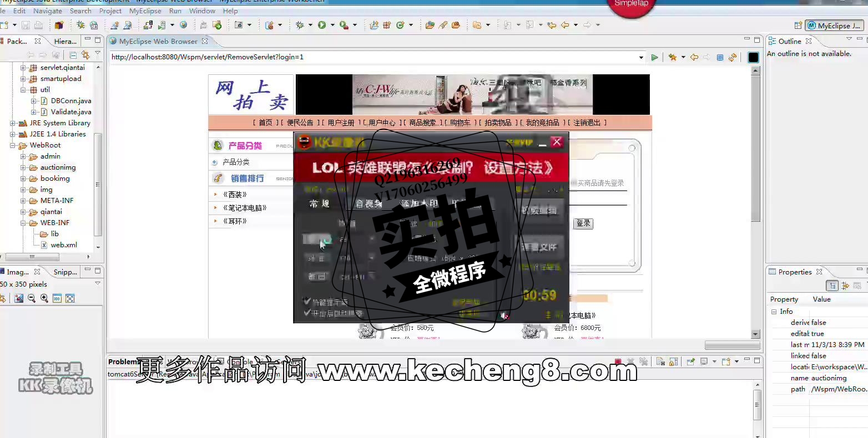The image size is (868, 438).
Task: Select web.xml in Package Explorer
Action: (x=64, y=245)
